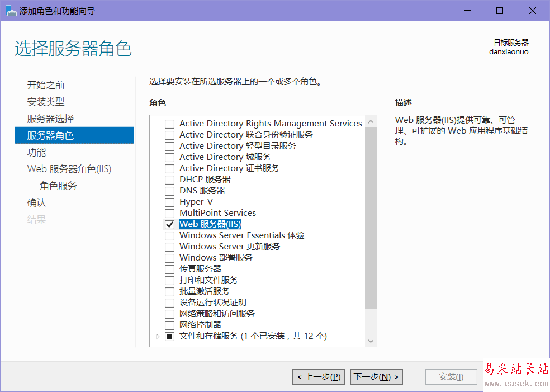Screen dimensions: 550x392
Task: Open the 服务器选择 wizard step
Action: pyautogui.click(x=50, y=119)
